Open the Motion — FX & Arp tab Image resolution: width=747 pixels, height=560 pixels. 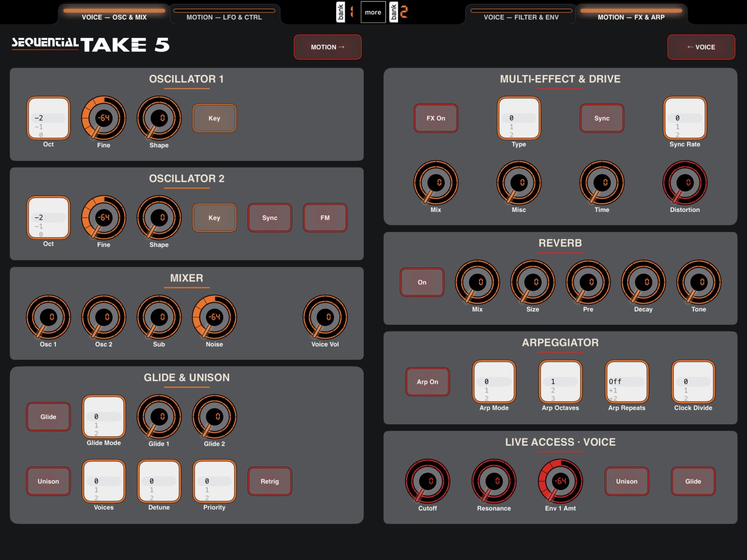[x=631, y=14]
